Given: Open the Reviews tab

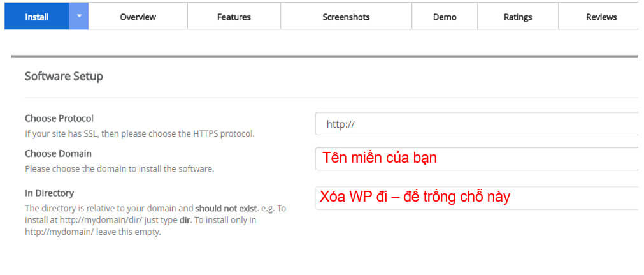Looking at the screenshot, I should pos(601,17).
